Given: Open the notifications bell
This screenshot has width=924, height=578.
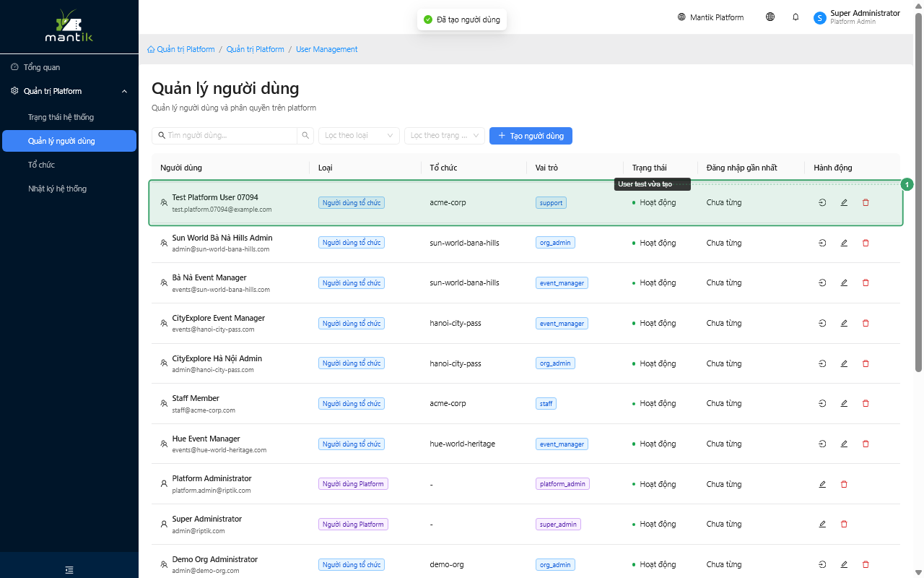Looking at the screenshot, I should pyautogui.click(x=796, y=17).
